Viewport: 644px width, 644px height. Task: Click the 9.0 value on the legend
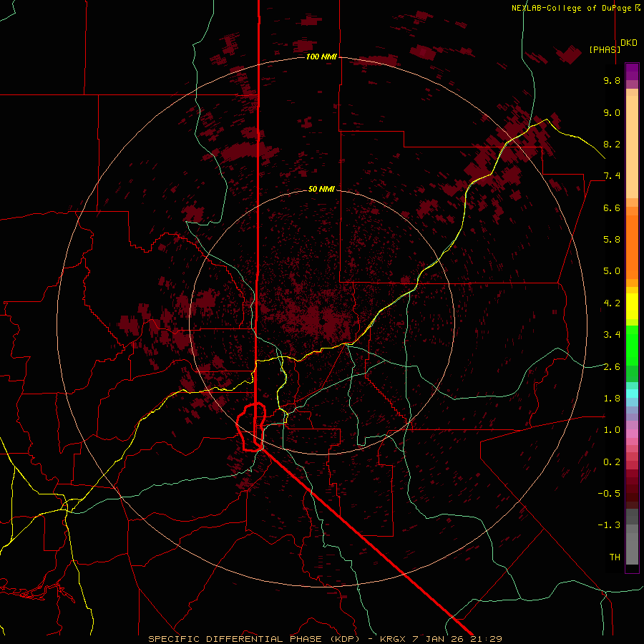coord(612,112)
